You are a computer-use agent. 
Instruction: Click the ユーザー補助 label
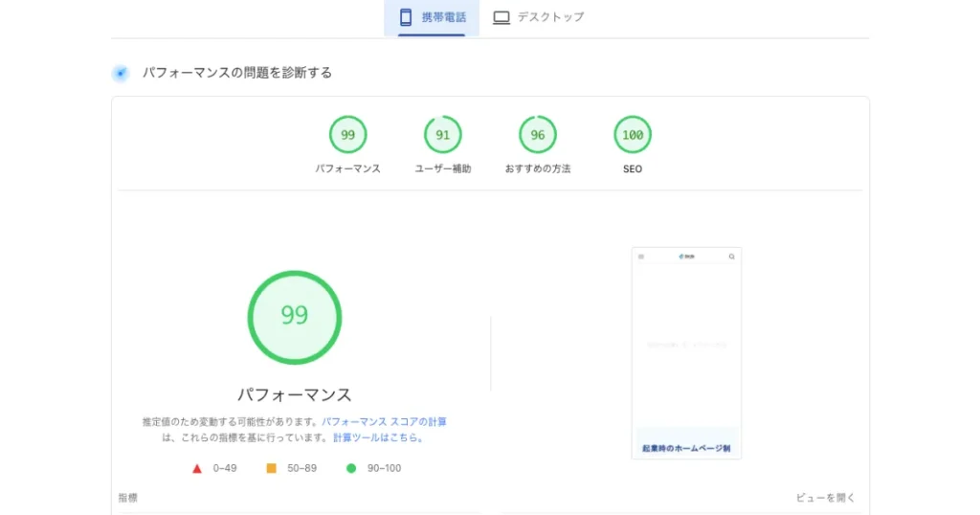click(442, 168)
